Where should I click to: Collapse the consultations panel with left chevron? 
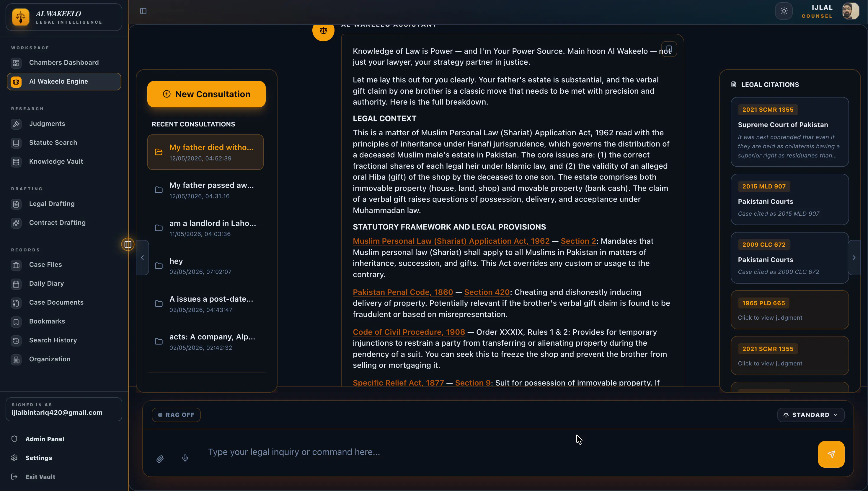point(142,258)
